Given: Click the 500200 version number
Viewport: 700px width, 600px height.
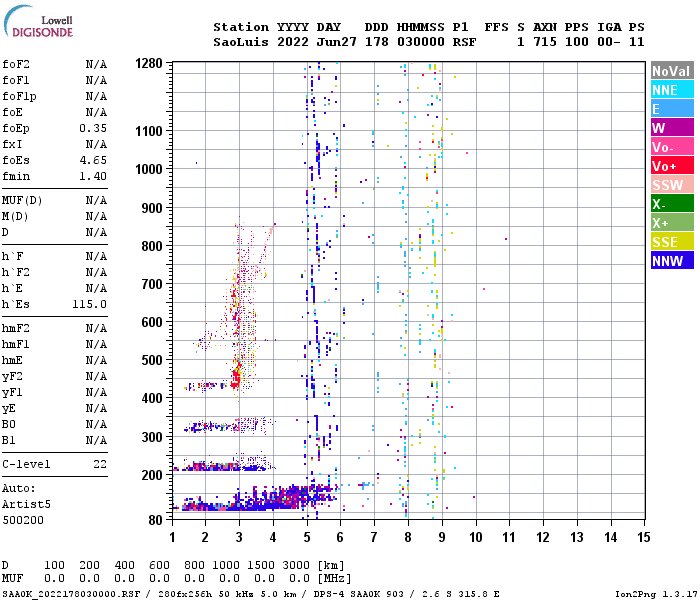Looking at the screenshot, I should tap(23, 521).
